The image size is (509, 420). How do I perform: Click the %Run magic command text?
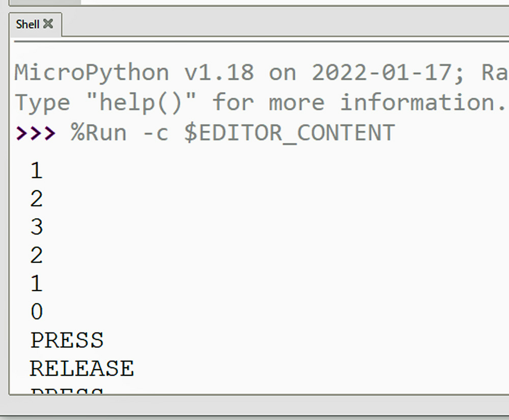pyautogui.click(x=99, y=133)
